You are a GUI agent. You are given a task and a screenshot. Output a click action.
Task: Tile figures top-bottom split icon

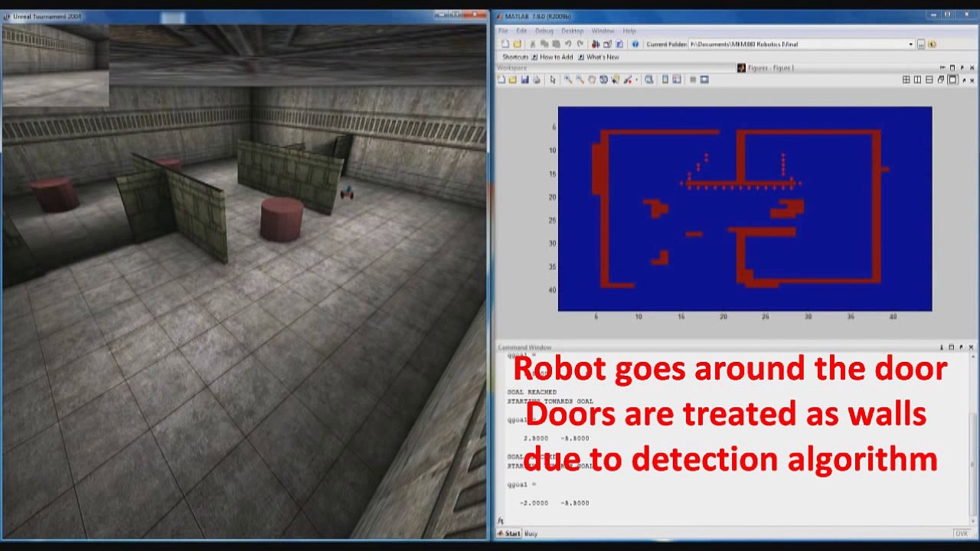(929, 80)
